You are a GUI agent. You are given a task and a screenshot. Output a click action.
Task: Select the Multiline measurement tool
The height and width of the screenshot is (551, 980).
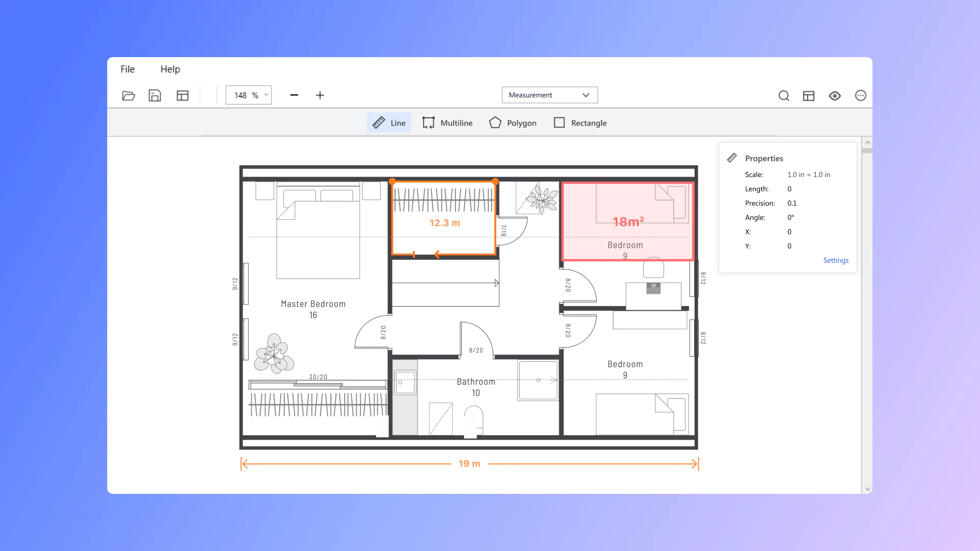pyautogui.click(x=447, y=122)
